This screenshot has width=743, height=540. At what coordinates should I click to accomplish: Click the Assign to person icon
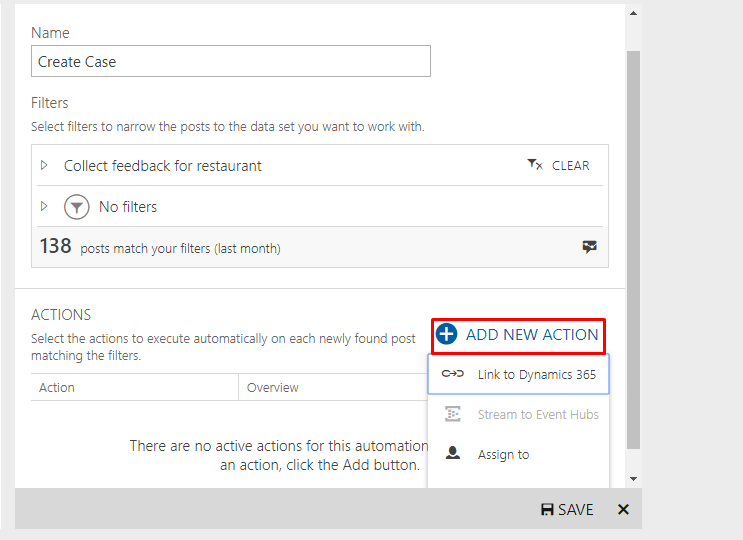pyautogui.click(x=453, y=454)
